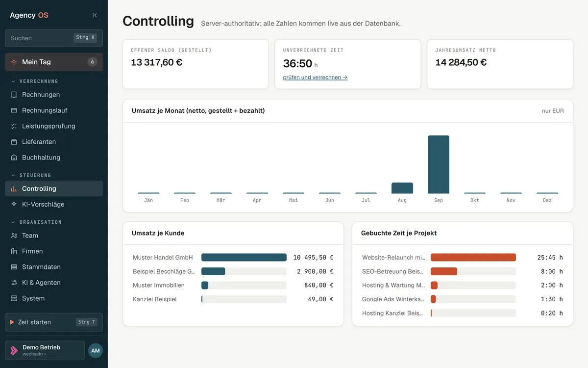This screenshot has width=588, height=368.
Task: Click the Rechnungen receipt icon
Action: (14, 95)
